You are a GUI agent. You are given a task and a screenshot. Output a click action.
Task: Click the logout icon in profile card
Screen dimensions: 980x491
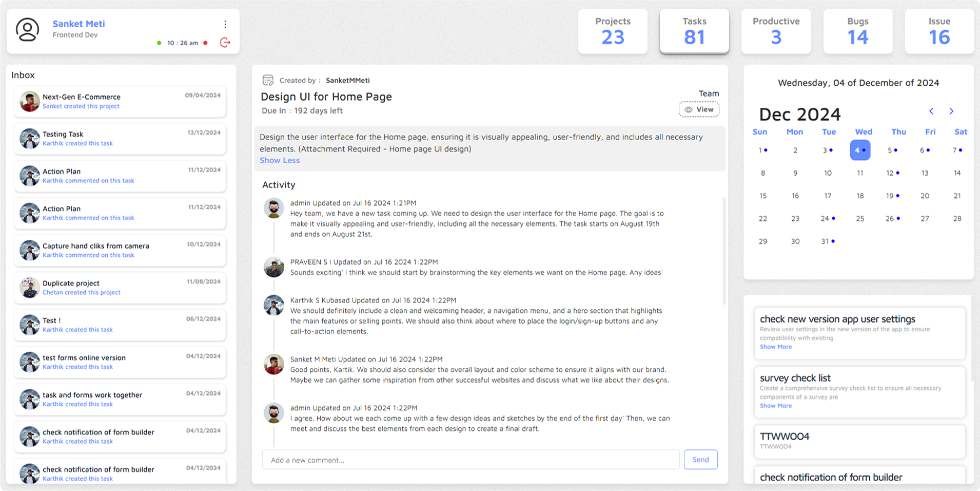click(x=225, y=43)
